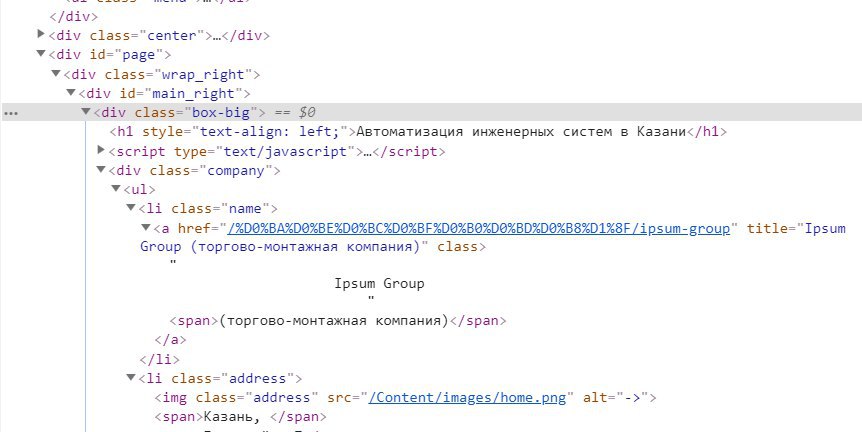The height and width of the screenshot is (432, 862).
Task: Click the closing </div> tag above center div
Action: [73, 16]
